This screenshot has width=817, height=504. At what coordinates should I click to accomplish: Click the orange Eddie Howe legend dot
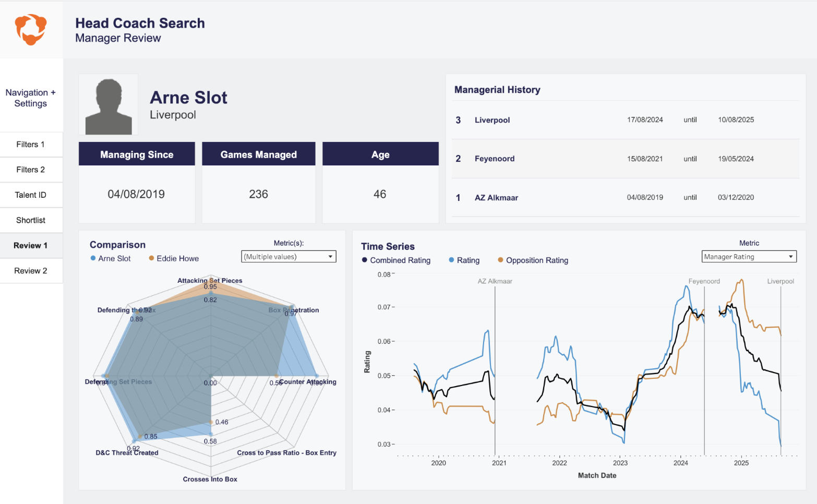pos(151,258)
